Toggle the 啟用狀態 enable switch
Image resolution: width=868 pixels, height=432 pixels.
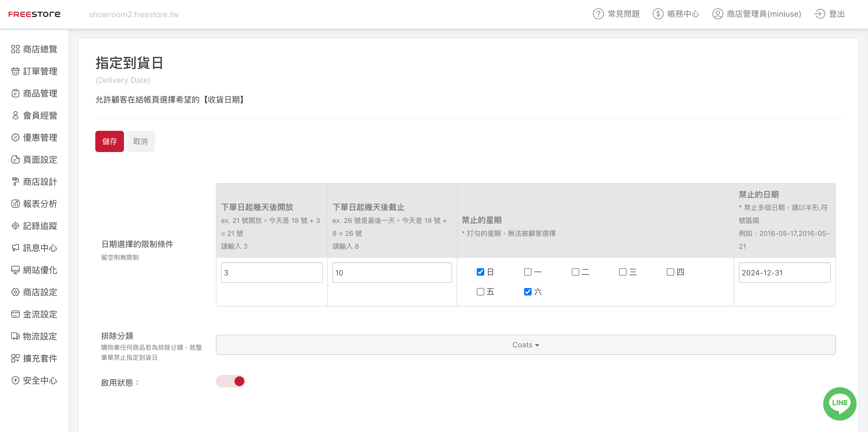click(x=231, y=381)
